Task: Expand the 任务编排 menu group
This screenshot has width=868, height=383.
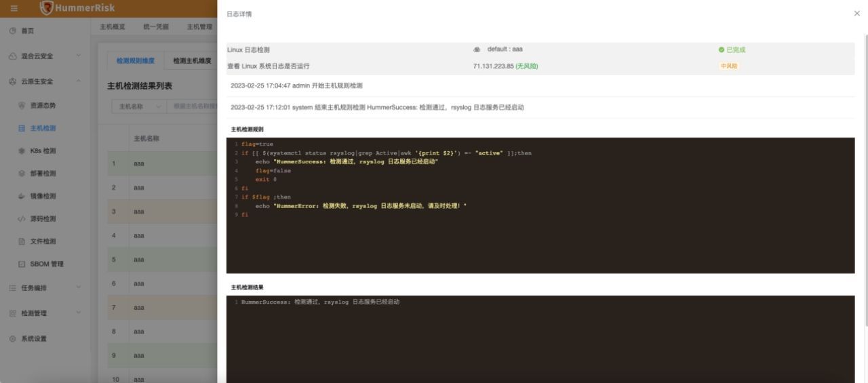Action: pyautogui.click(x=45, y=288)
